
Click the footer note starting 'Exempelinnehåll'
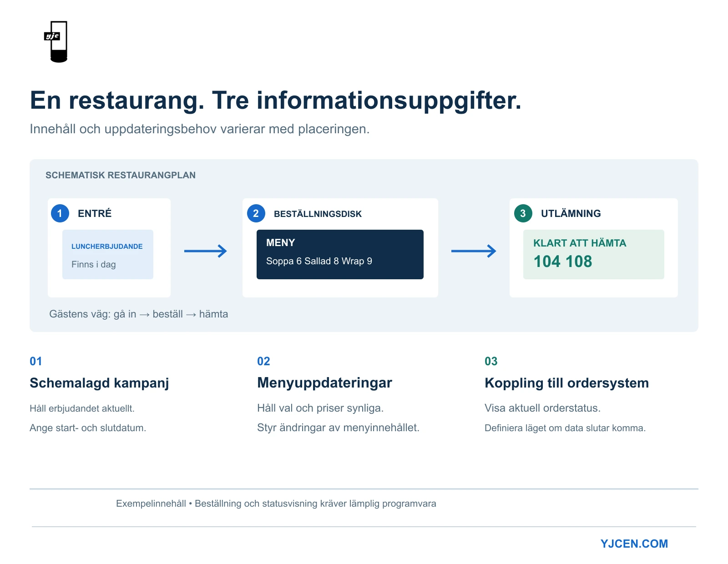pos(276,504)
